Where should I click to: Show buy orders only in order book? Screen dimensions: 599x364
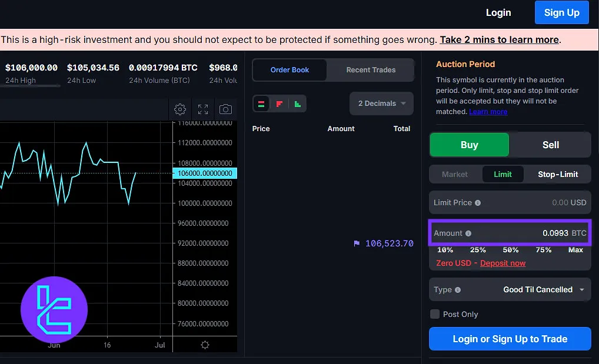click(298, 104)
